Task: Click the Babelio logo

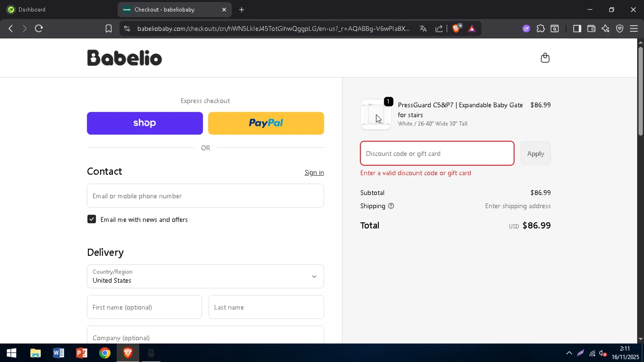Action: 125,58
